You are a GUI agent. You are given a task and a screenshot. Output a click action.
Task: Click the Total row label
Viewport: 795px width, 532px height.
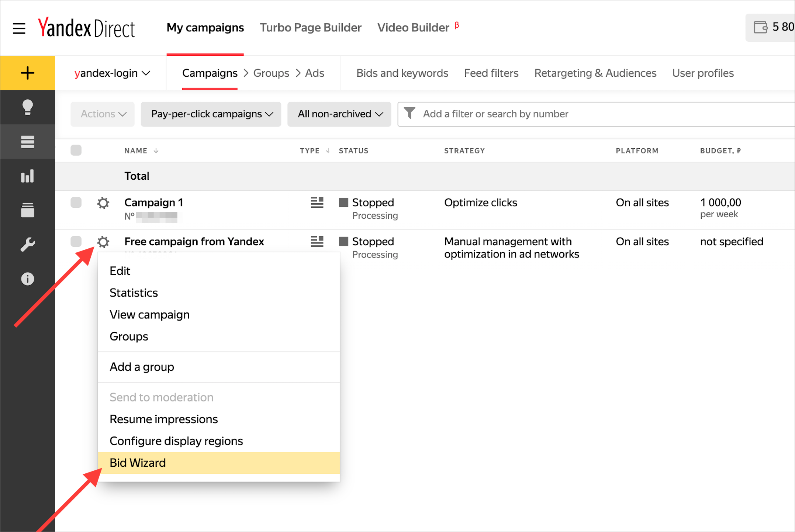point(137,176)
